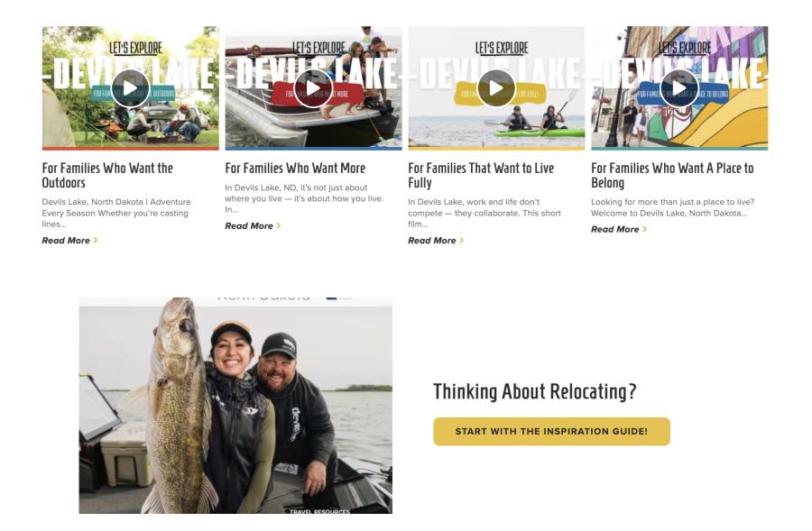The image size is (812, 531).
Task: Open title For Families That Want to Live Fully
Action: click(x=481, y=175)
